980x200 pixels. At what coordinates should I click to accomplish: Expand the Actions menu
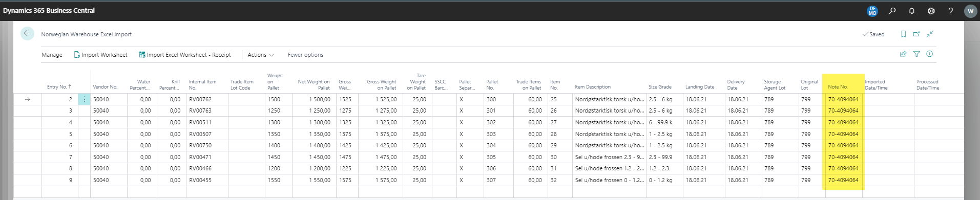click(x=261, y=55)
